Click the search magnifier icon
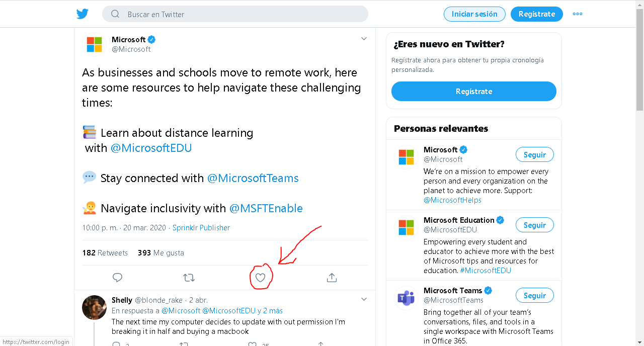644x346 pixels. (115, 14)
